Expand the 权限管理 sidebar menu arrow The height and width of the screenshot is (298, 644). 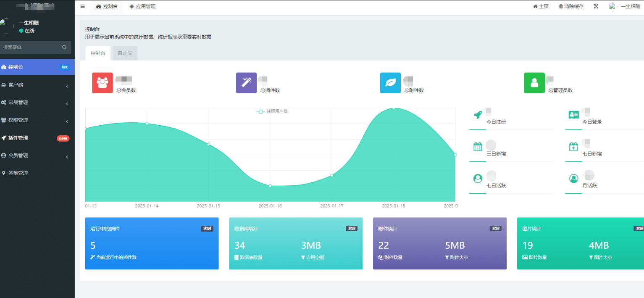[x=67, y=121]
